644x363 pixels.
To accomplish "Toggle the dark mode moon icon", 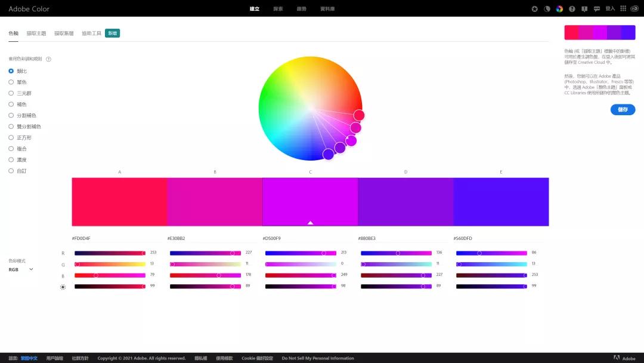I will [x=547, y=8].
